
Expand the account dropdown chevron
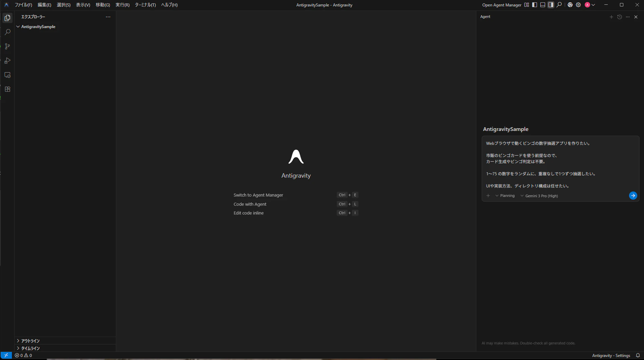coord(593,5)
